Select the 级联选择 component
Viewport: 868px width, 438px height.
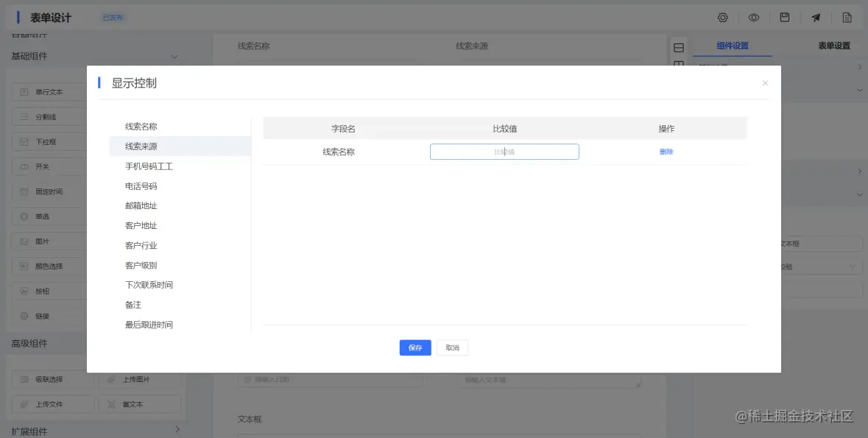[52, 379]
